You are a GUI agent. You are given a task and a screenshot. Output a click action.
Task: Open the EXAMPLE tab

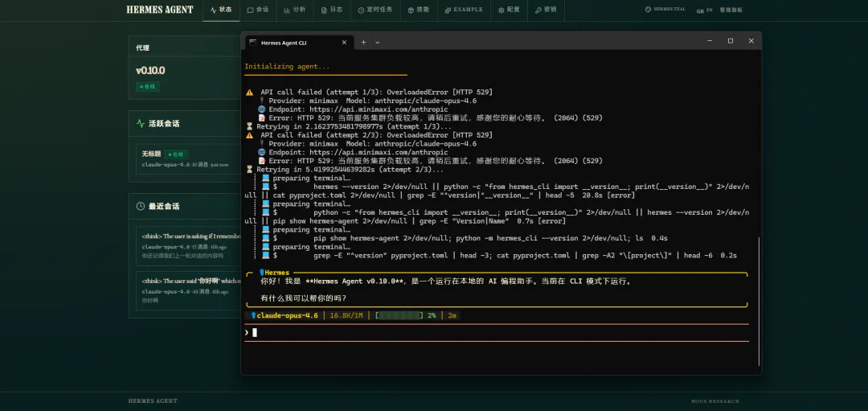click(464, 10)
